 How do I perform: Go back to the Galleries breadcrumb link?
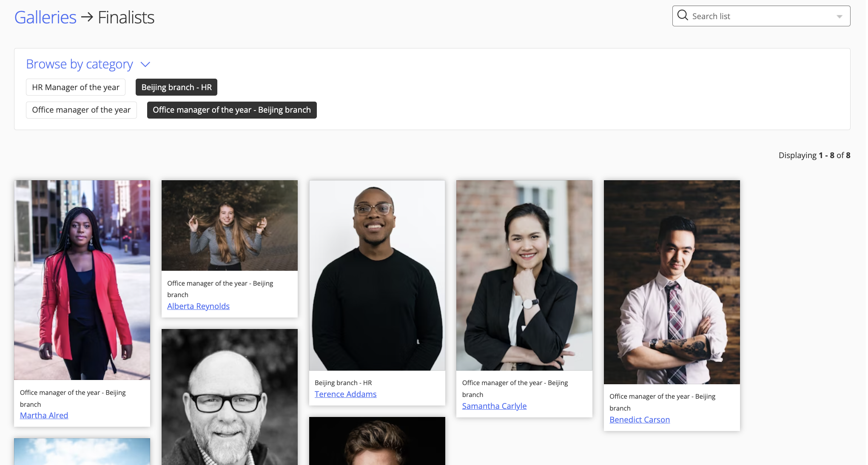pos(45,17)
